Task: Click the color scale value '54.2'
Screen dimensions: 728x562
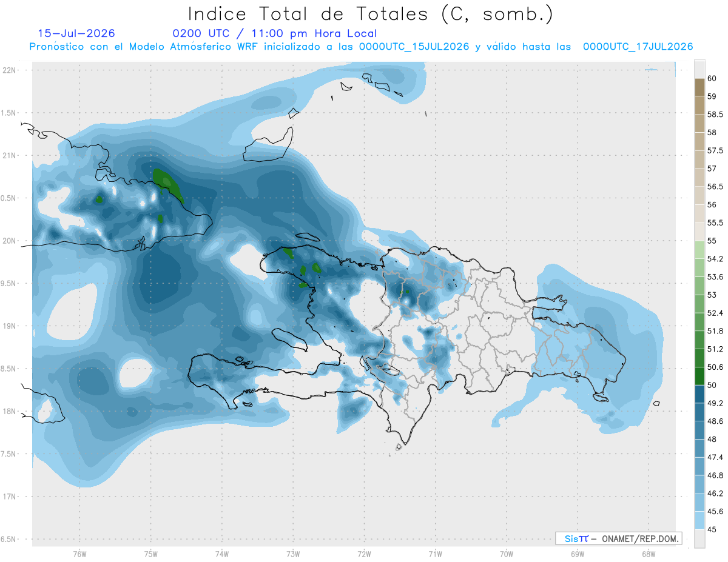Action: point(715,259)
